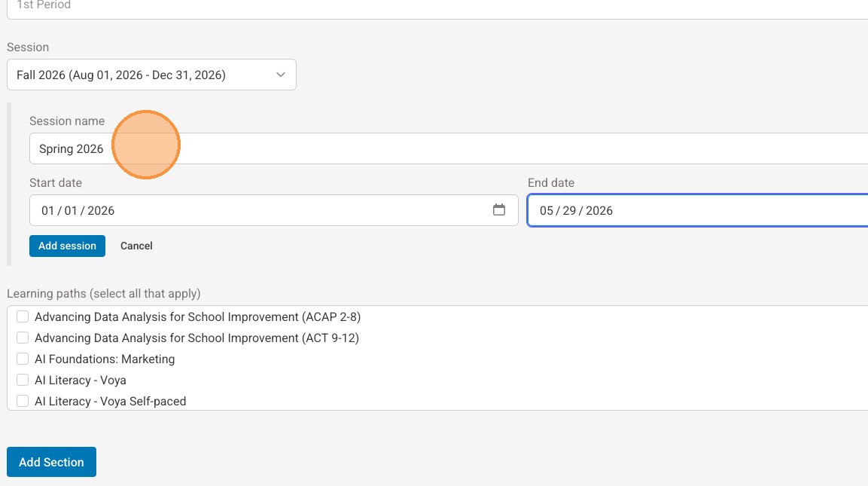Select the day segment of End date
This screenshot has width=868, height=486.
[569, 211]
